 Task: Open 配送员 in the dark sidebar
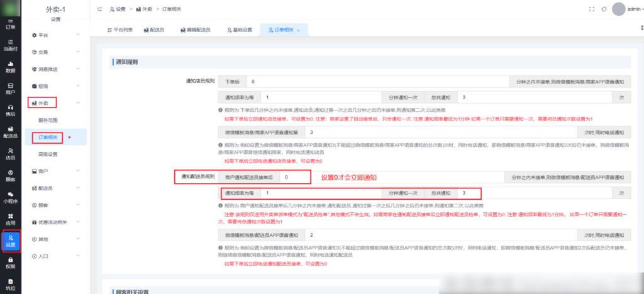tap(10, 132)
